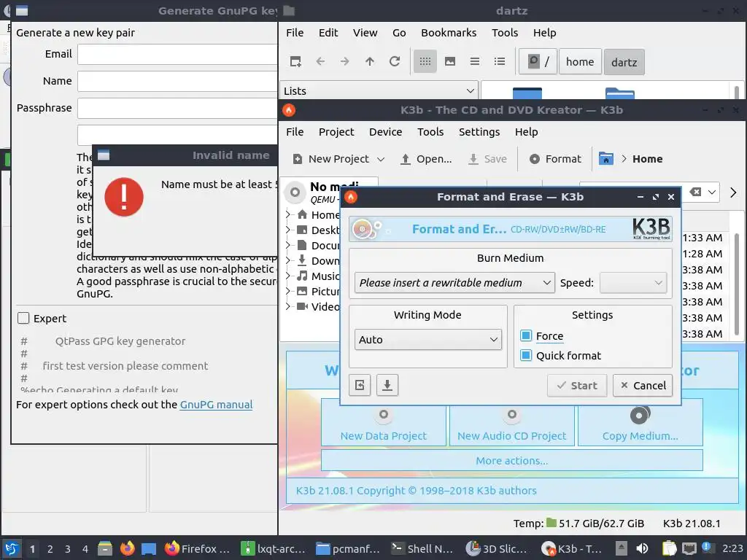This screenshot has height=560, width=747.
Task: Click the Home folder icon in K3b breadcrumb
Action: 605,158
